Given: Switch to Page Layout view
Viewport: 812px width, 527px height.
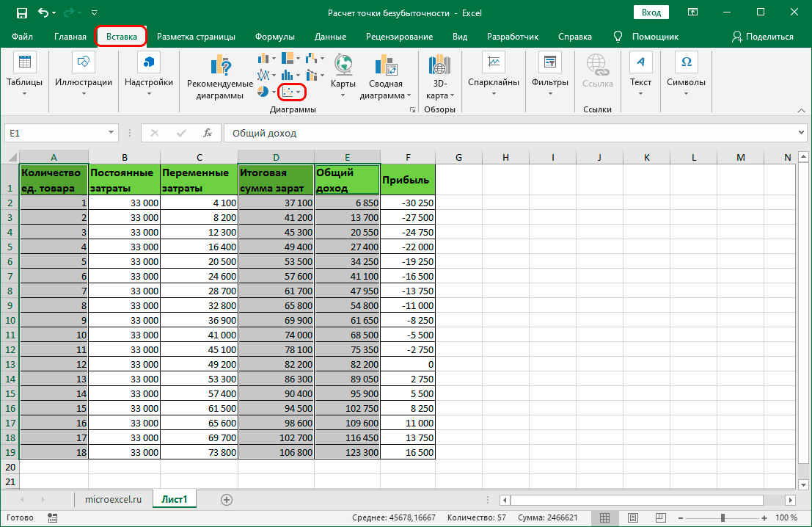Looking at the screenshot, I should [633, 517].
